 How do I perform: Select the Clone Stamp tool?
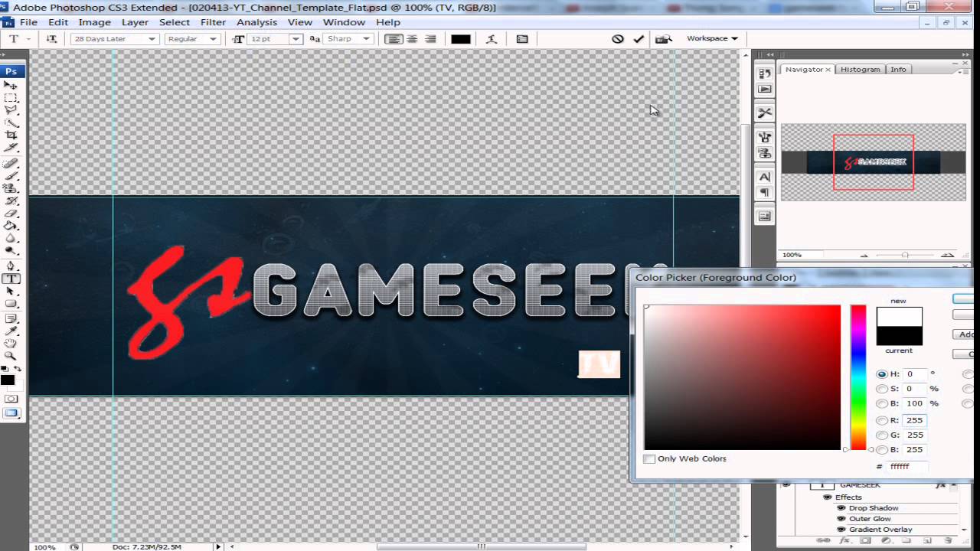11,188
